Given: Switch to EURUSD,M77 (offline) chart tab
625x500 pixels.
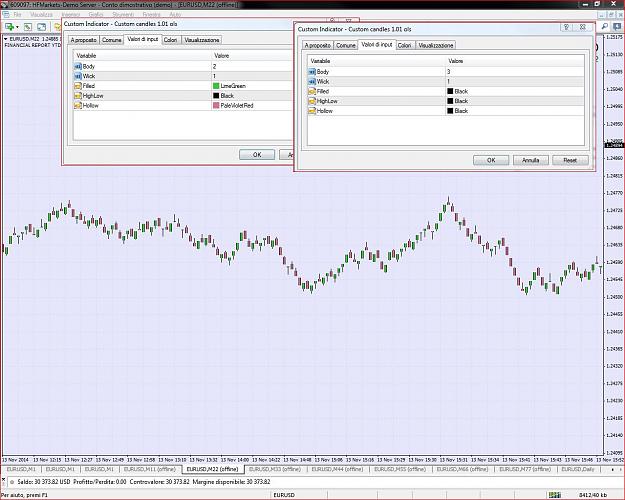Looking at the screenshot, I should tap(525, 469).
